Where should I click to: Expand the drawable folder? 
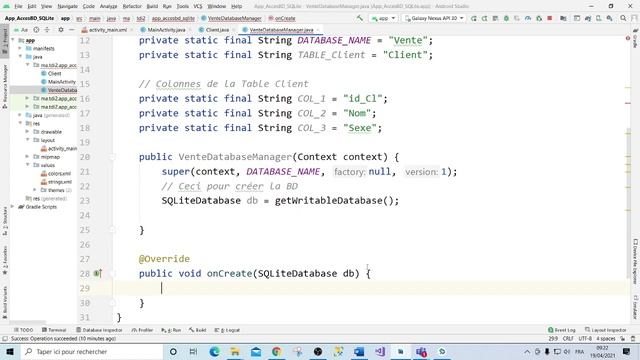[27, 131]
